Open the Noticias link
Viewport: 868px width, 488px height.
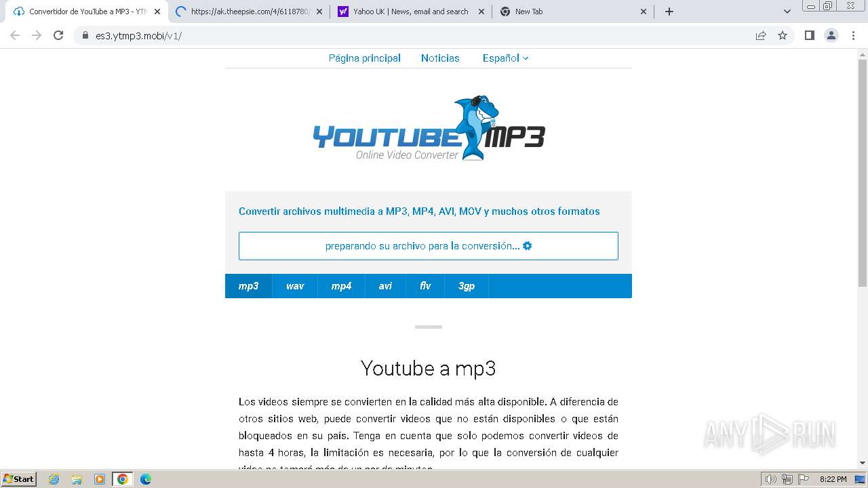[x=440, y=58]
